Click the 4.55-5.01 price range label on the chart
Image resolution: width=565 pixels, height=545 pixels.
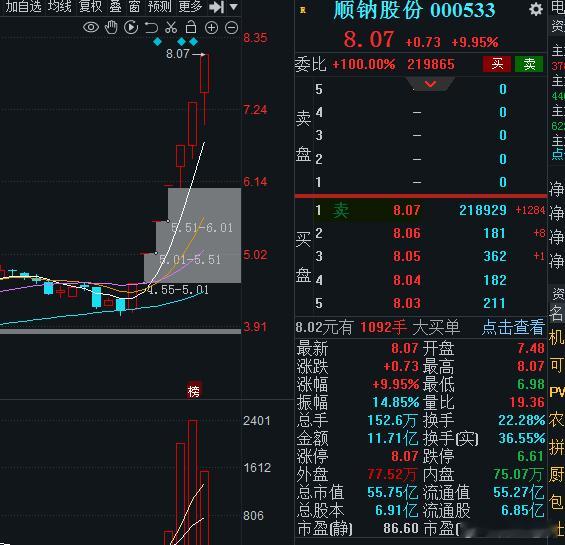[x=178, y=289]
